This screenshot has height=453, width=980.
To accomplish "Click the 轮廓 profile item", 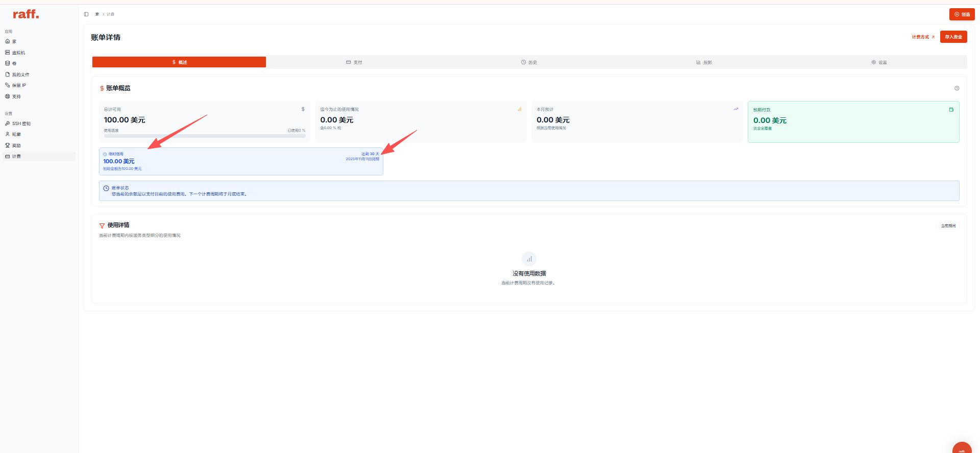I will tap(16, 135).
